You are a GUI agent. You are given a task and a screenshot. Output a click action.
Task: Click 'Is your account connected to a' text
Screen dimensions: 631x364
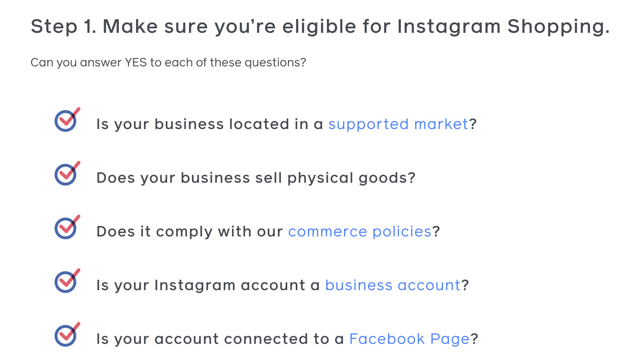tap(220, 339)
